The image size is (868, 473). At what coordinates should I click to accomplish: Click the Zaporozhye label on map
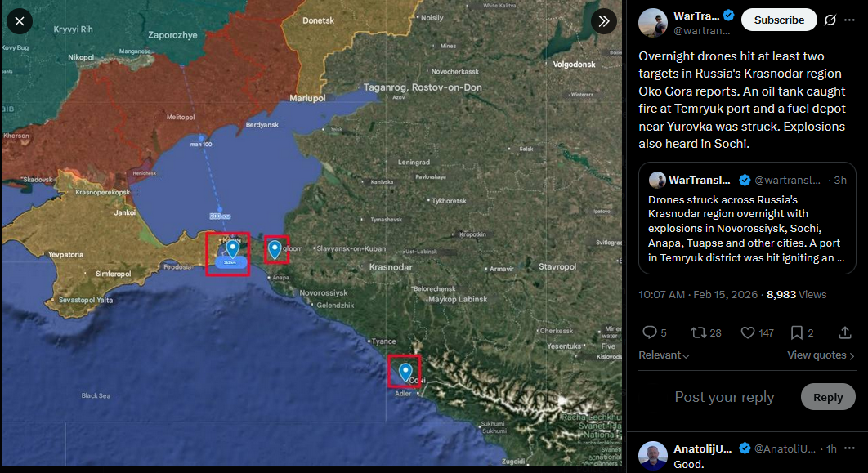pos(172,35)
